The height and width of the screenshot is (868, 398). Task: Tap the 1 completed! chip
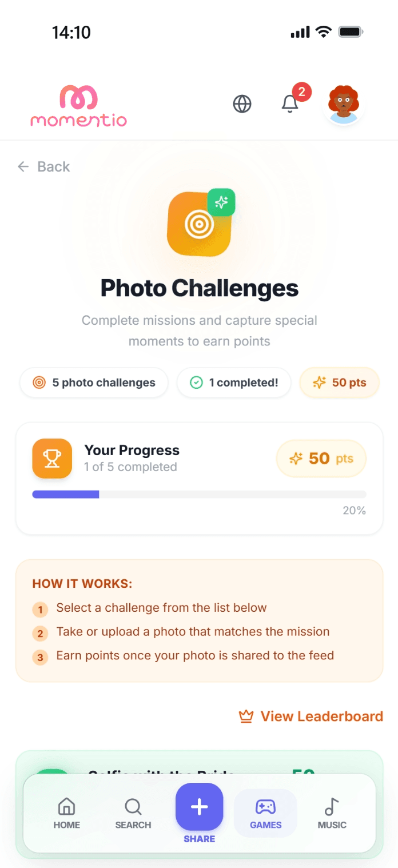(234, 383)
